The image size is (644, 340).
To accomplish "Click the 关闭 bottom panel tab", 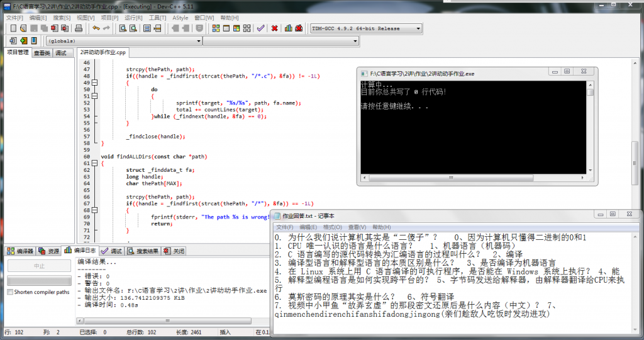I will 174,251.
